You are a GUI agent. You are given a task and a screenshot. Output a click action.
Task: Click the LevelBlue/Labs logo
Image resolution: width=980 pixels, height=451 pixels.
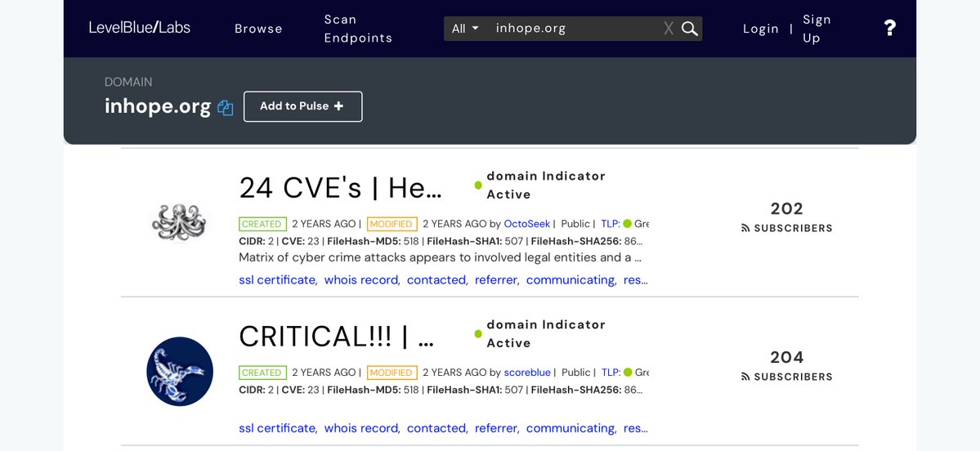tap(140, 28)
